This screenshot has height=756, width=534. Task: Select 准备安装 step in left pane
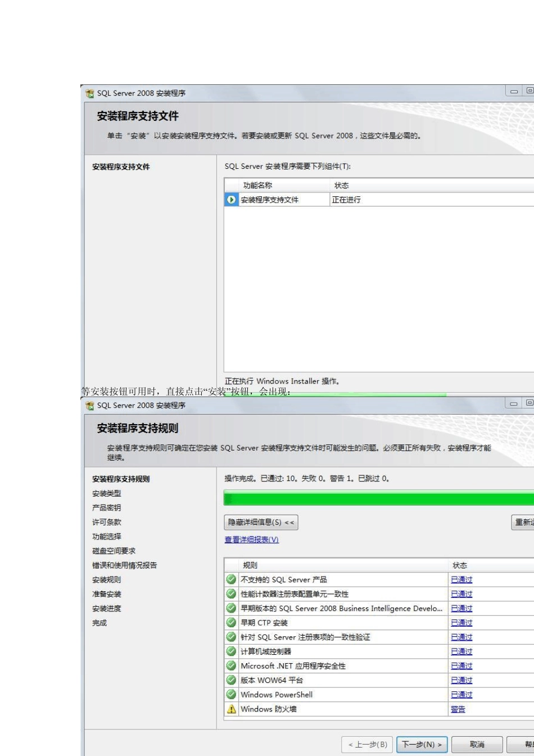point(107,594)
